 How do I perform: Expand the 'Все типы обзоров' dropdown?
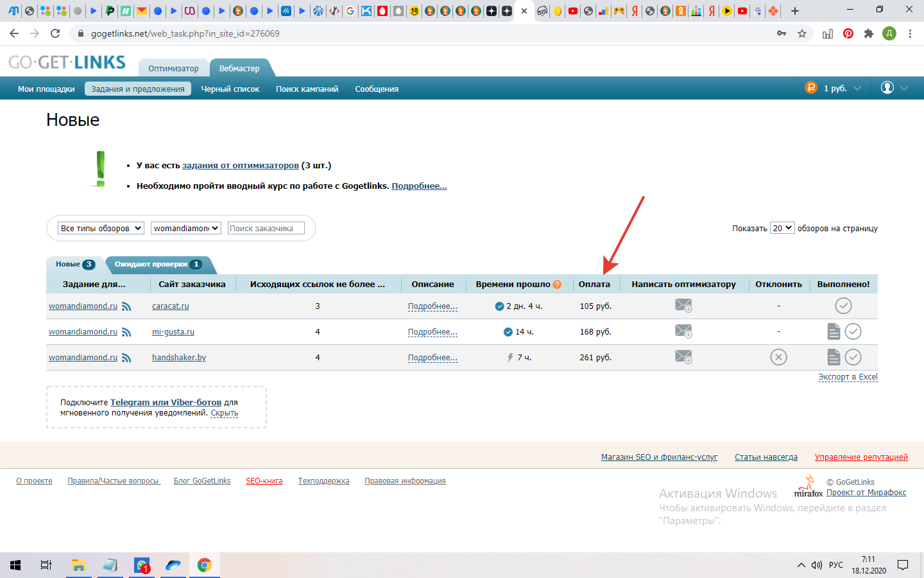coord(101,228)
